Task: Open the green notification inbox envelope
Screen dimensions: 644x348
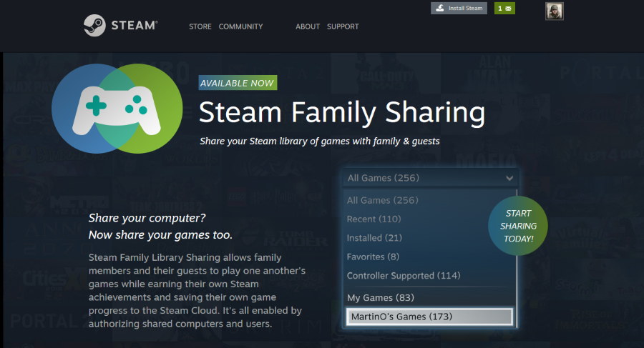Action: pos(504,8)
